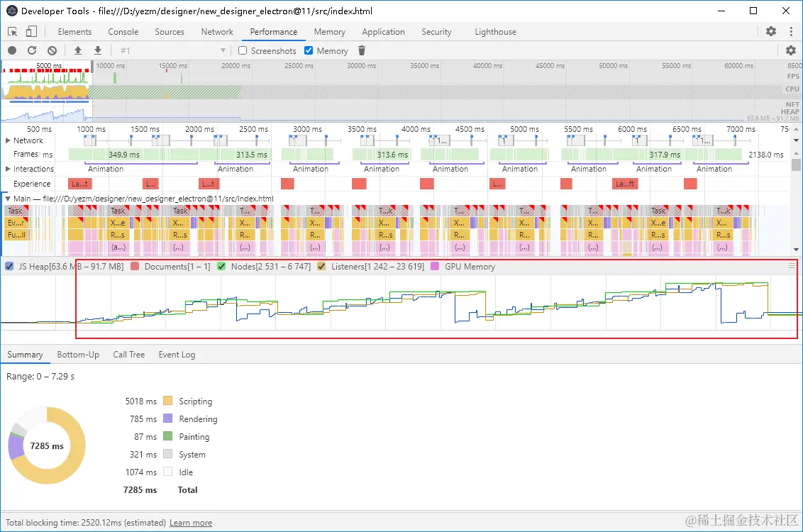
Task: Click the load profile upload icon
Action: pyautogui.click(x=78, y=51)
